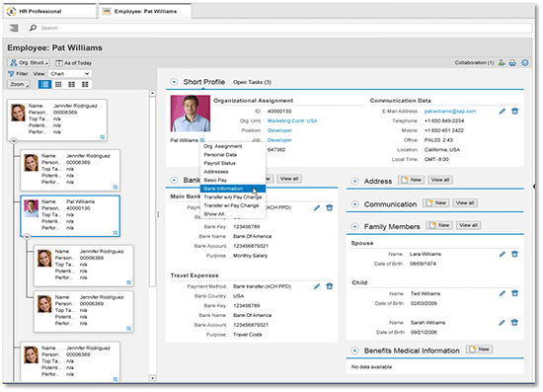Edit child Ted Williams entry
The height and width of the screenshot is (392, 543).
pyautogui.click(x=503, y=293)
